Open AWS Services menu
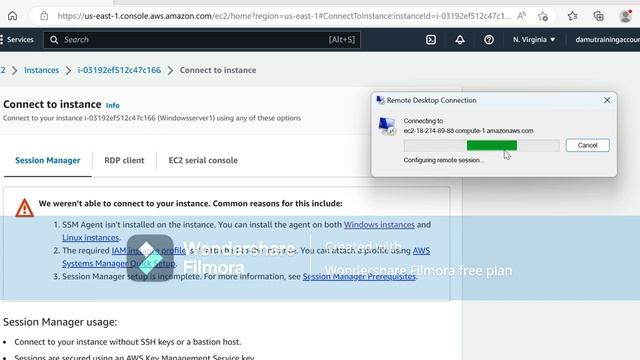Screen dimensions: 640x360 click(x=17, y=40)
